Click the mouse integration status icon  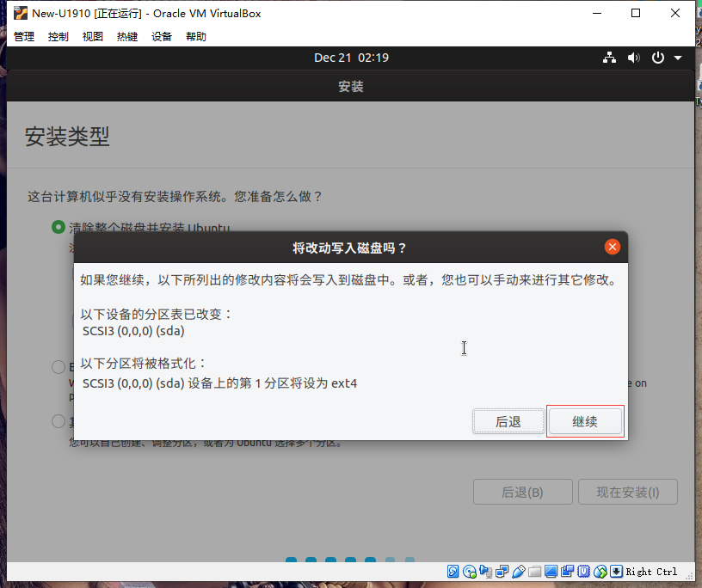tap(600, 572)
